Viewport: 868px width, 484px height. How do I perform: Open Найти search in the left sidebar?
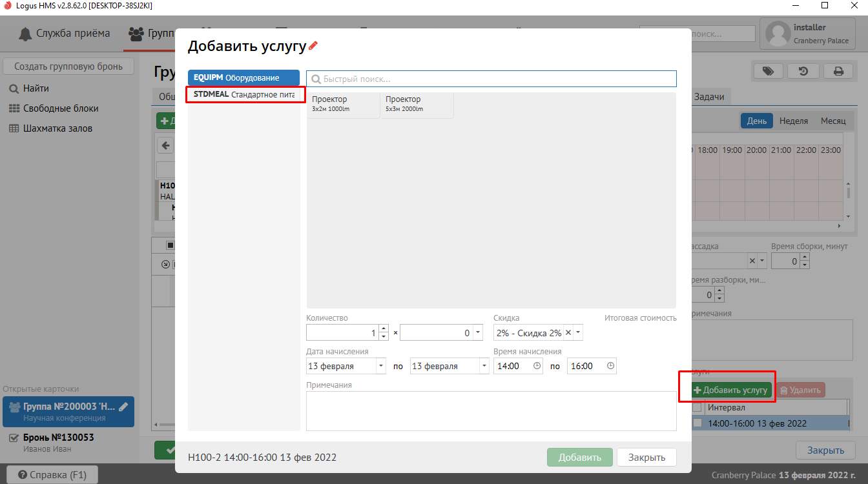click(36, 88)
